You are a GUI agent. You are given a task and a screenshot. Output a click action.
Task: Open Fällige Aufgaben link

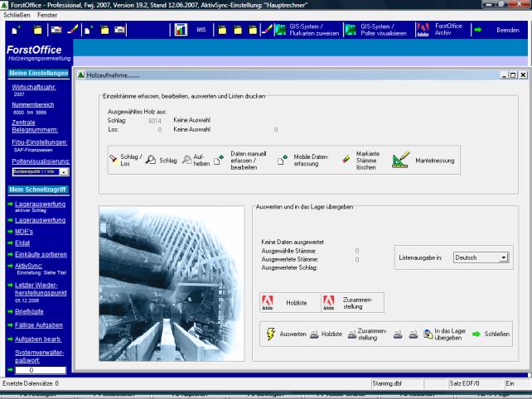tap(39, 325)
